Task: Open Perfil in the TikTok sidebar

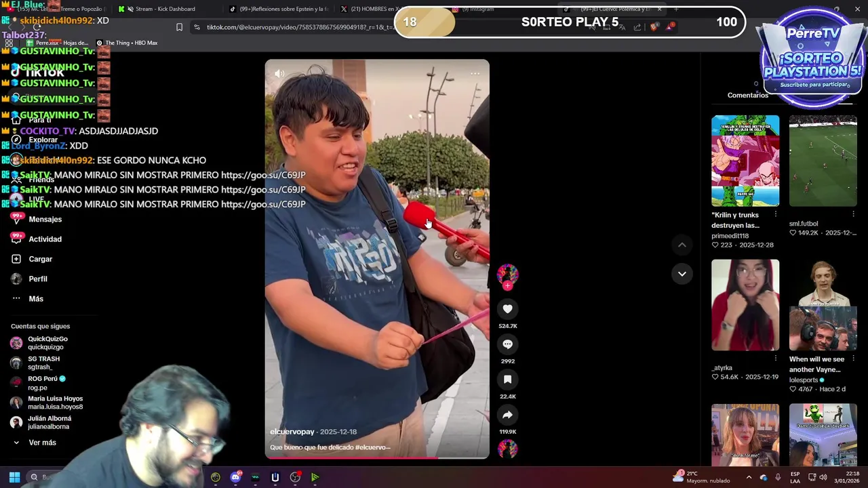Action: (x=38, y=279)
